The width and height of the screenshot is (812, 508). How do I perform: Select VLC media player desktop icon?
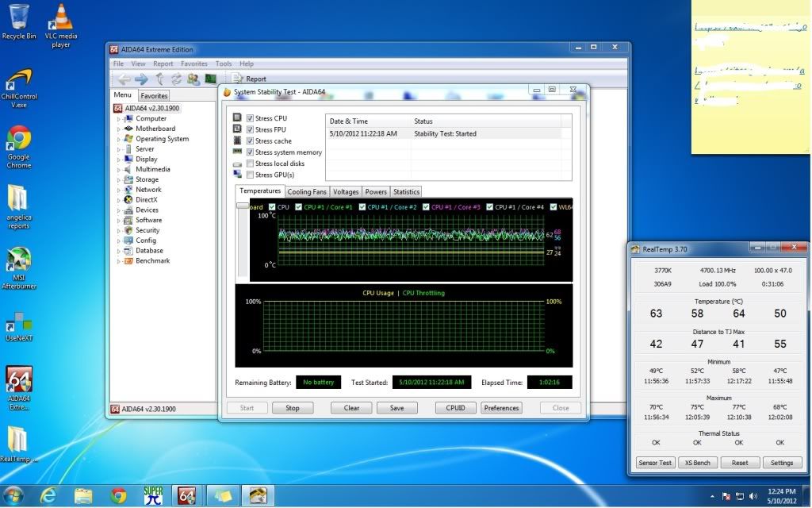click(61, 26)
